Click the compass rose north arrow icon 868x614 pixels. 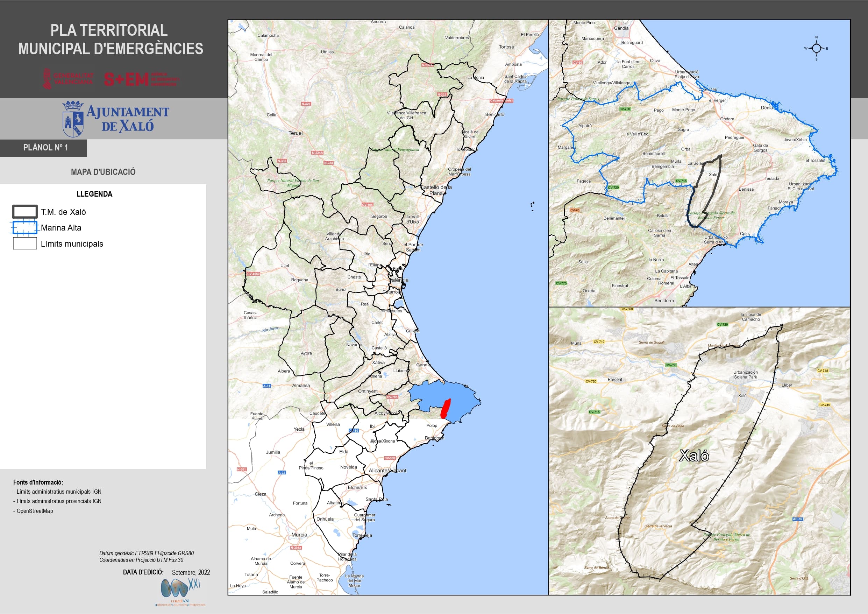pyautogui.click(x=816, y=48)
